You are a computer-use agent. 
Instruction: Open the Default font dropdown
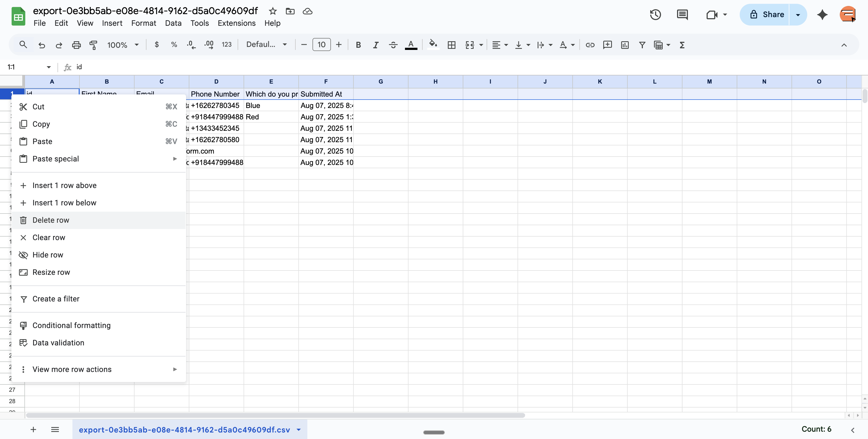(x=266, y=44)
